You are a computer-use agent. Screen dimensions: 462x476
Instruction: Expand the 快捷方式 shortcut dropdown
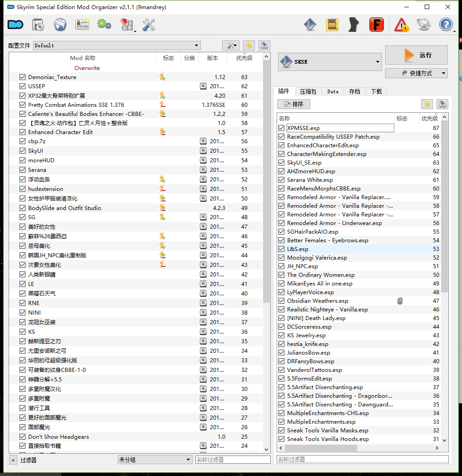pyautogui.click(x=417, y=73)
